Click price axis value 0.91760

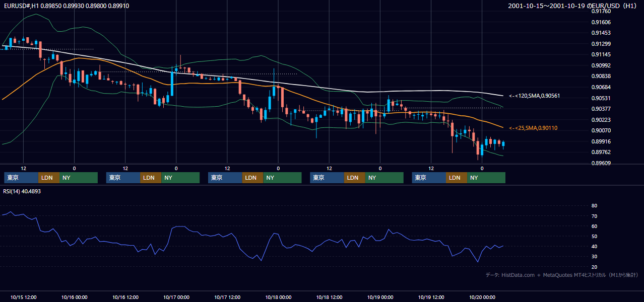pyautogui.click(x=601, y=11)
